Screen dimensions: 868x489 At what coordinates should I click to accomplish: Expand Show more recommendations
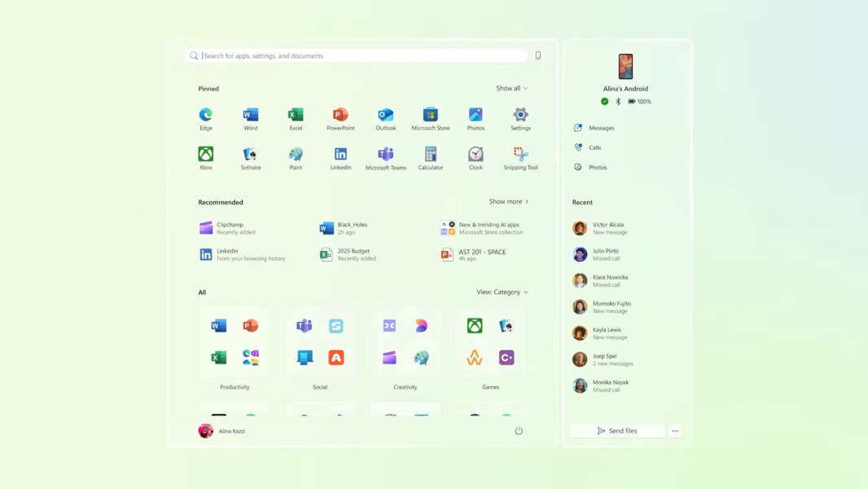(508, 200)
